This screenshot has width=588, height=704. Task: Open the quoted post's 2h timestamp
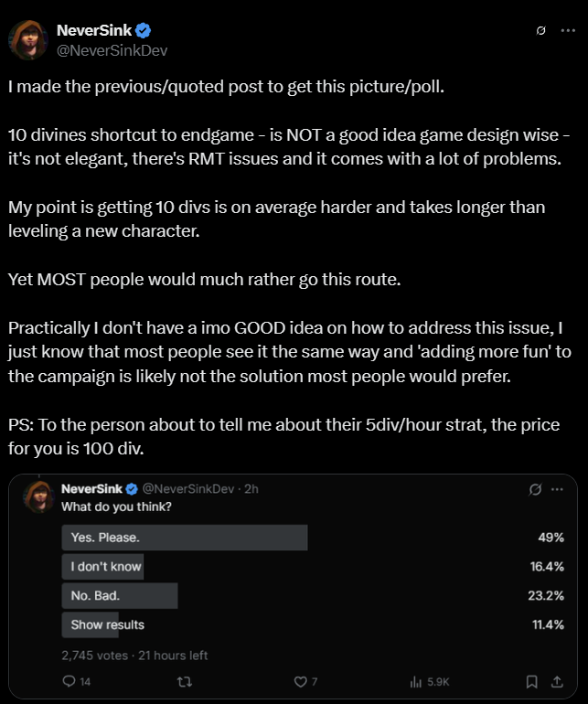pyautogui.click(x=251, y=489)
